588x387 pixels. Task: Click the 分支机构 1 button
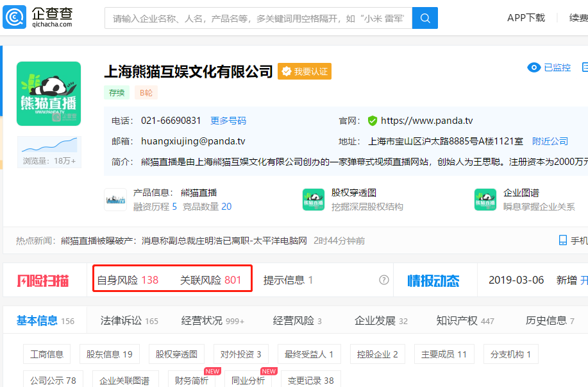511,354
